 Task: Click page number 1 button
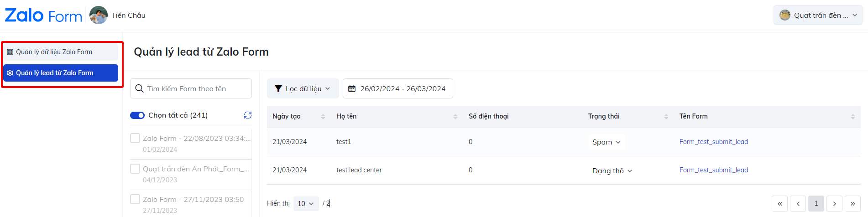point(816,203)
